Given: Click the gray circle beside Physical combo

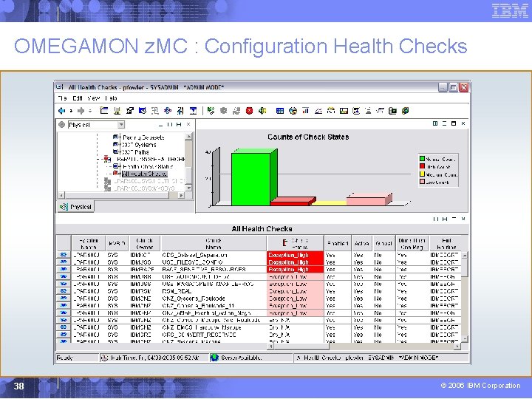Looking at the screenshot, I should coord(62,125).
